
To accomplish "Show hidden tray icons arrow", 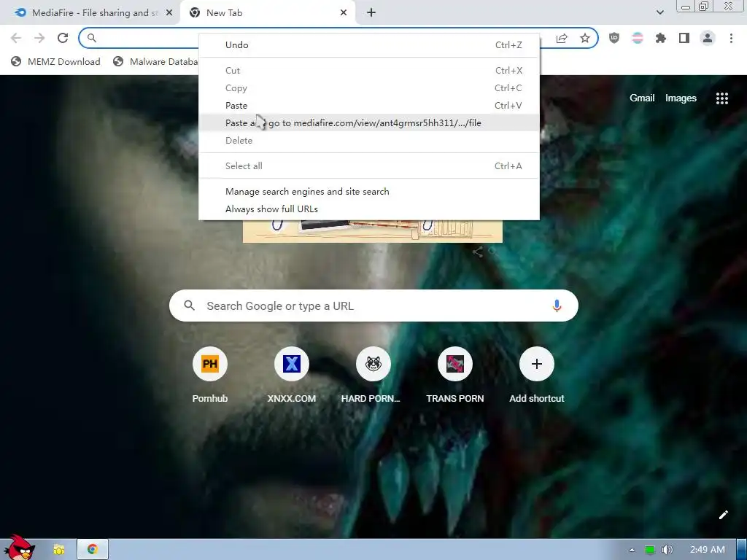I will [x=632, y=550].
